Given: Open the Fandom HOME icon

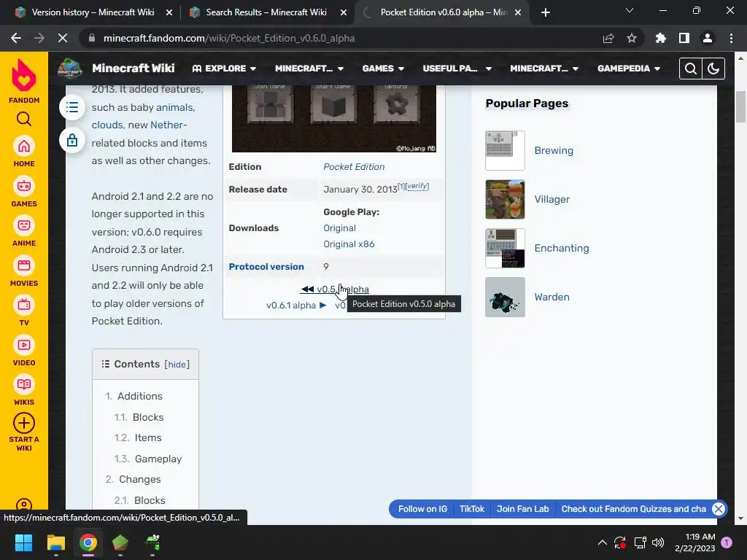Looking at the screenshot, I should [x=24, y=147].
